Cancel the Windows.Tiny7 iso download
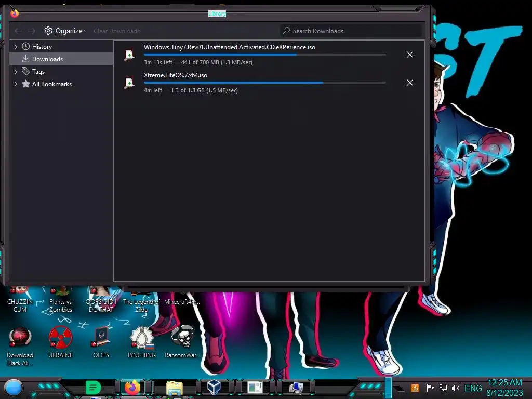This screenshot has width=532, height=399. (x=409, y=55)
